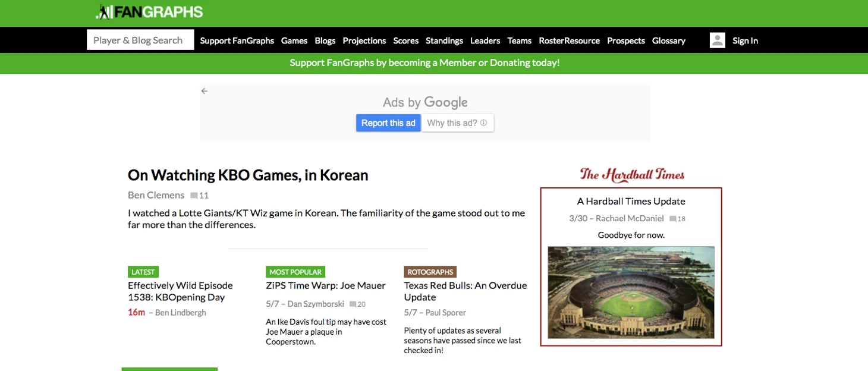Open the Games menu
Screen dimensions: 868x371
click(x=294, y=40)
